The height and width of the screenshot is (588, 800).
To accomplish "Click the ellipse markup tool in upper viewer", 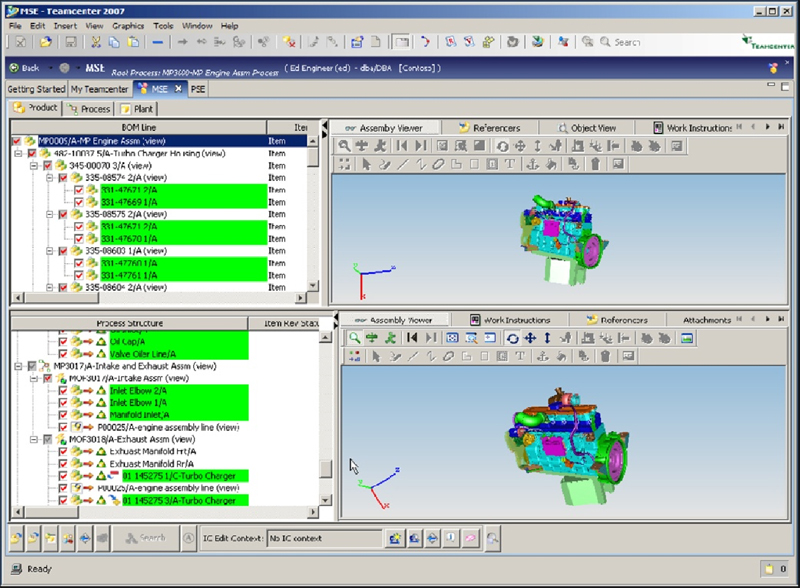I will tap(438, 164).
